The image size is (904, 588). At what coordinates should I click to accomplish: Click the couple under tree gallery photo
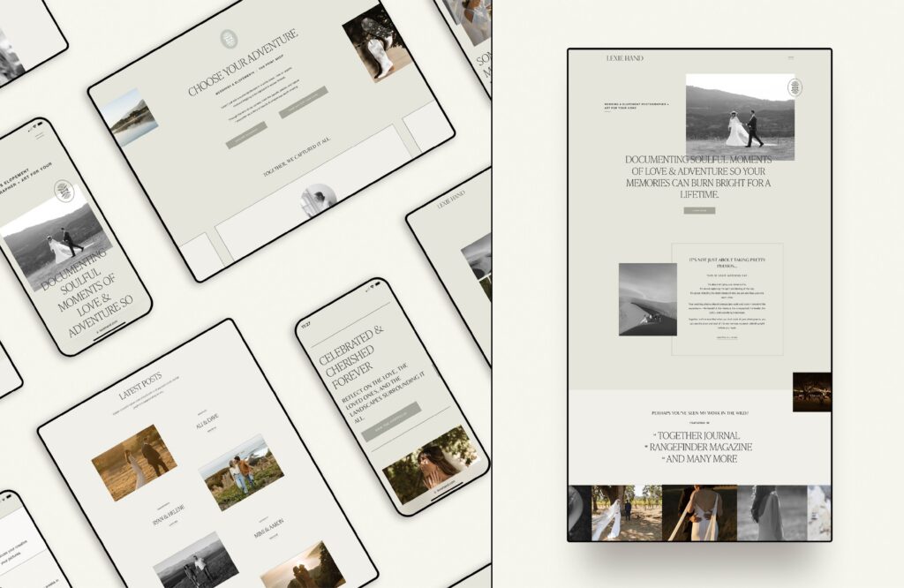point(625,512)
